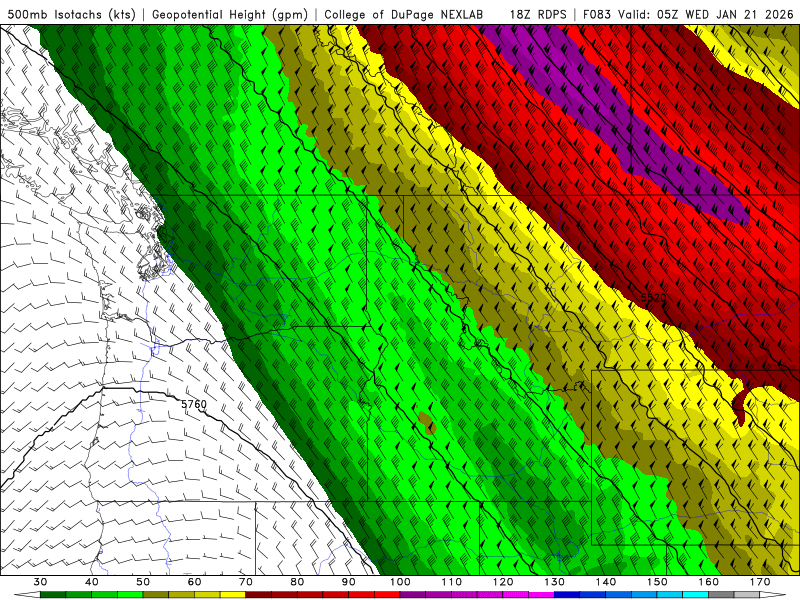This screenshot has width=800, height=600.
Task: Click the colorbar label 80
Action: [297, 582]
